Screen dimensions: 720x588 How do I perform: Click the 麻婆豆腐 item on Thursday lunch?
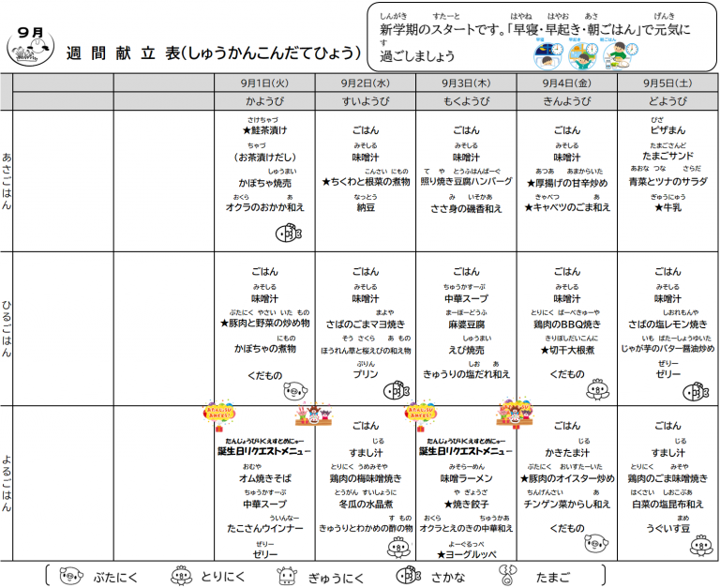click(x=466, y=324)
